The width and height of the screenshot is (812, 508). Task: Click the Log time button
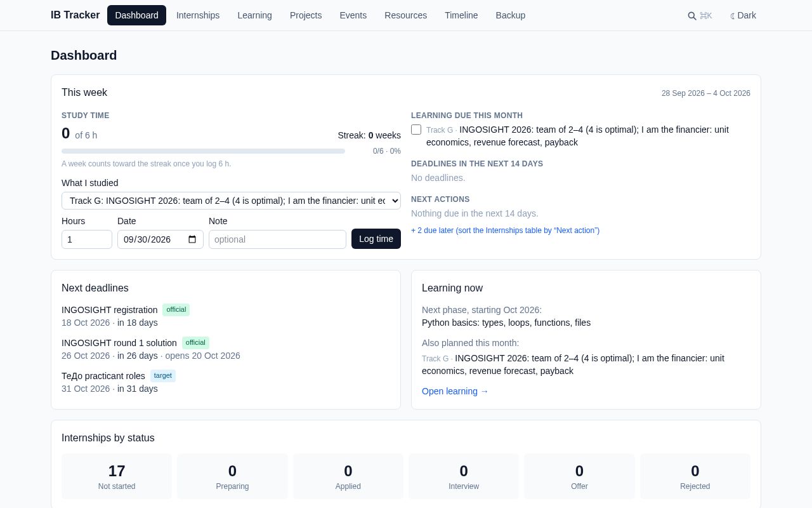point(376,239)
